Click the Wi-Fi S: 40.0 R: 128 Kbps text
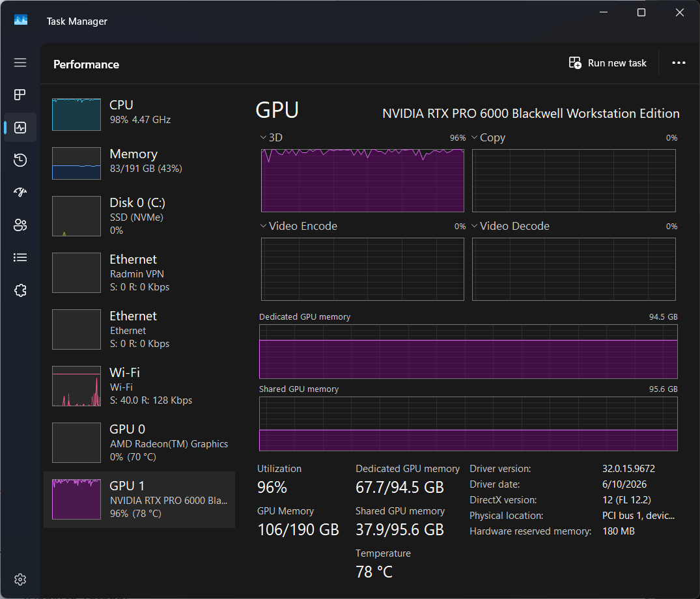700x599 pixels. pyautogui.click(x=151, y=400)
